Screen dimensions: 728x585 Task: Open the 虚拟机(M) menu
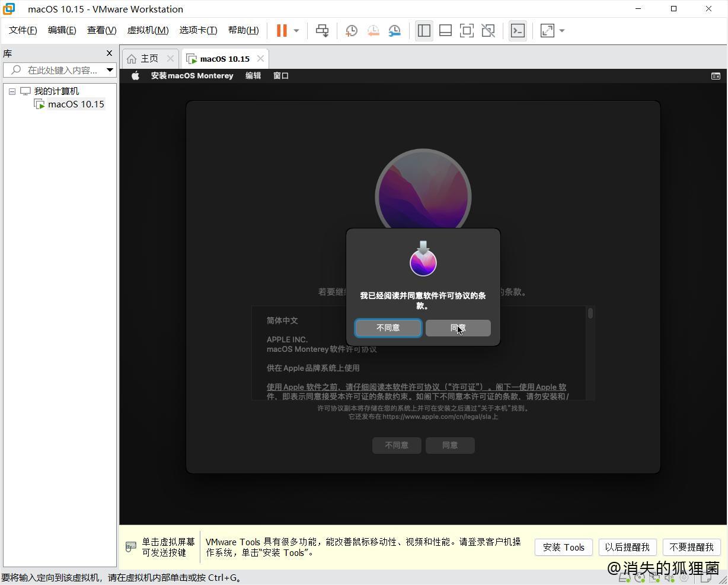tap(148, 30)
